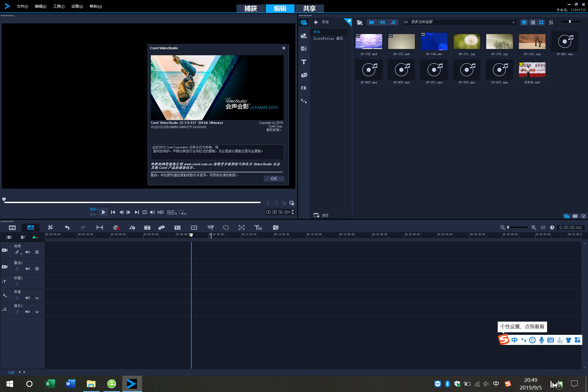Image resolution: width=588 pixels, height=392 pixels.
Task: Open the chapter/cue point menu arrow
Action: tap(35, 237)
